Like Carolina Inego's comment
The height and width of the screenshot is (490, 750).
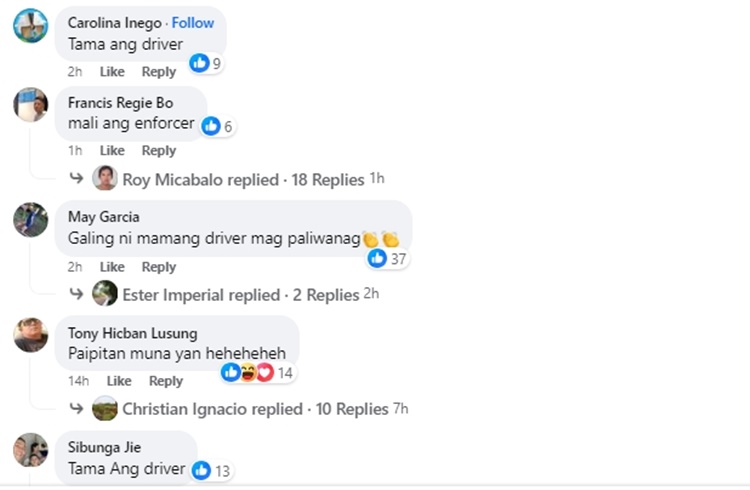tap(112, 72)
